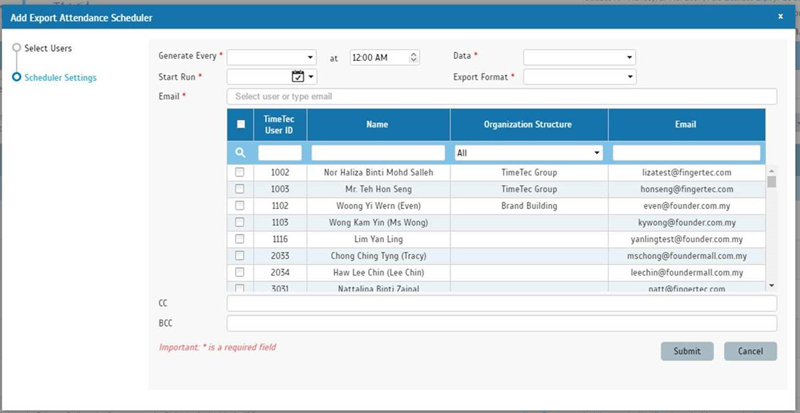Click the BCC input field
Viewport: 800px width, 413px height.
coord(502,323)
